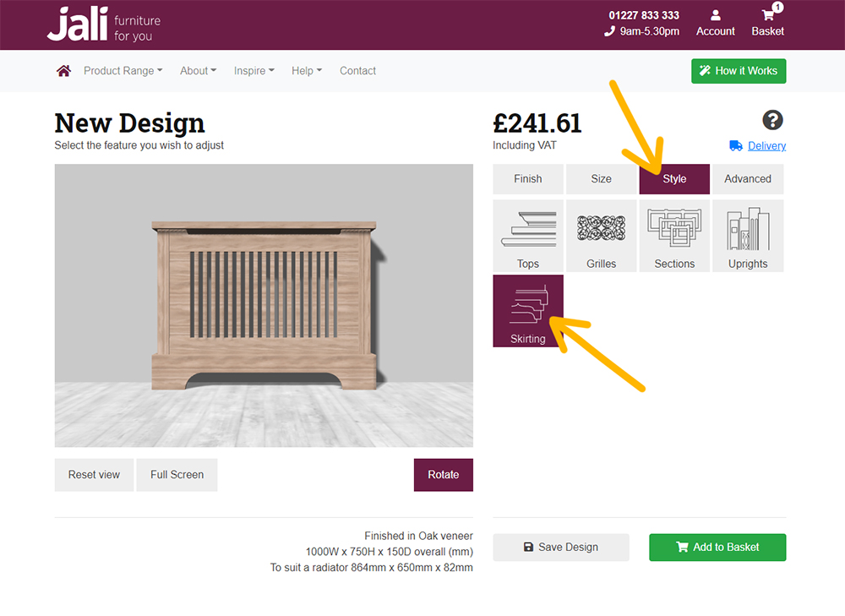Click the radiator cover 3D preview

264,306
